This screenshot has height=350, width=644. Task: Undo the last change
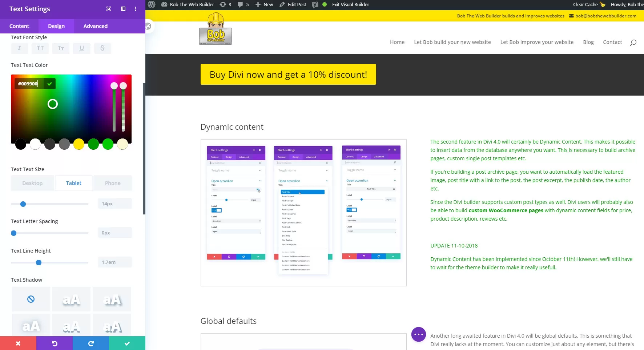pos(54,343)
